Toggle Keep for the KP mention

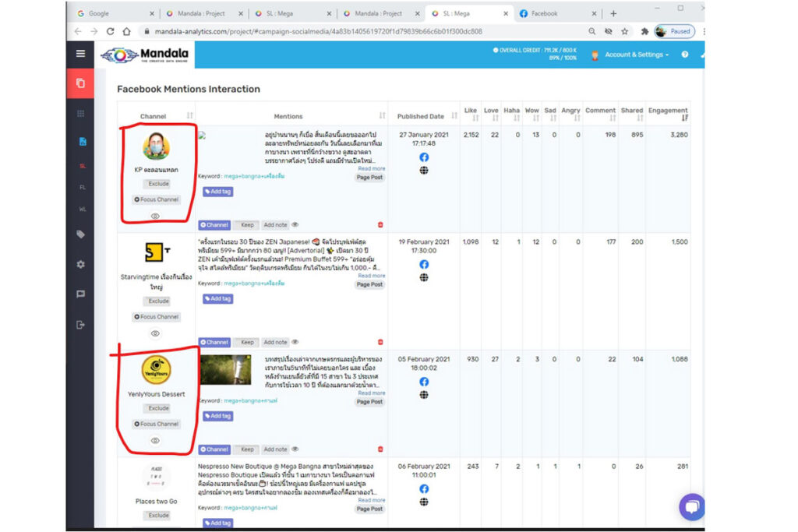pos(247,225)
